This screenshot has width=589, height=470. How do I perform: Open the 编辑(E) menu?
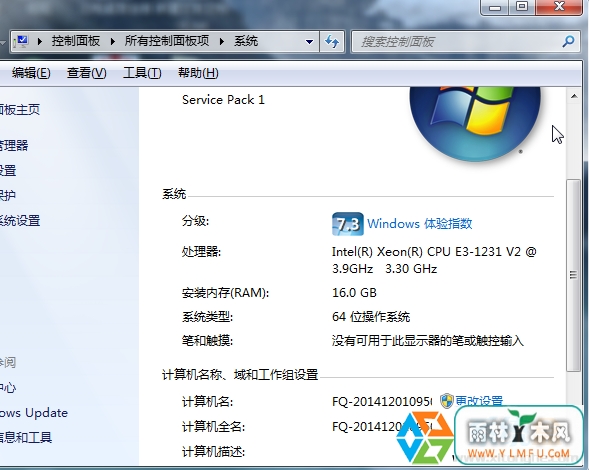coord(31,73)
